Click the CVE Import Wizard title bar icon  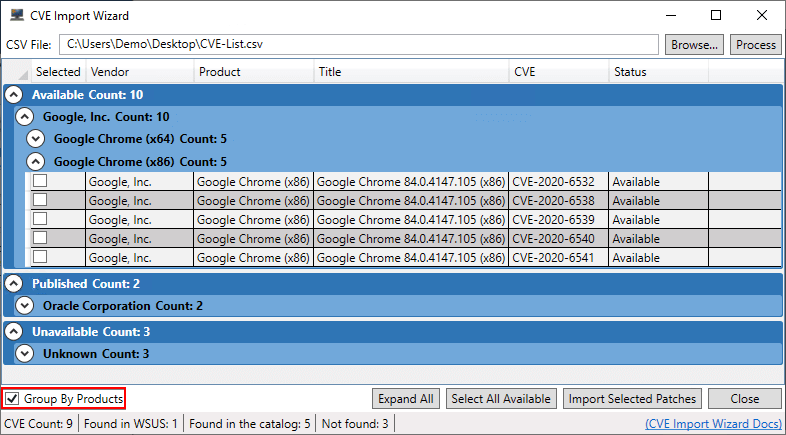(17, 15)
